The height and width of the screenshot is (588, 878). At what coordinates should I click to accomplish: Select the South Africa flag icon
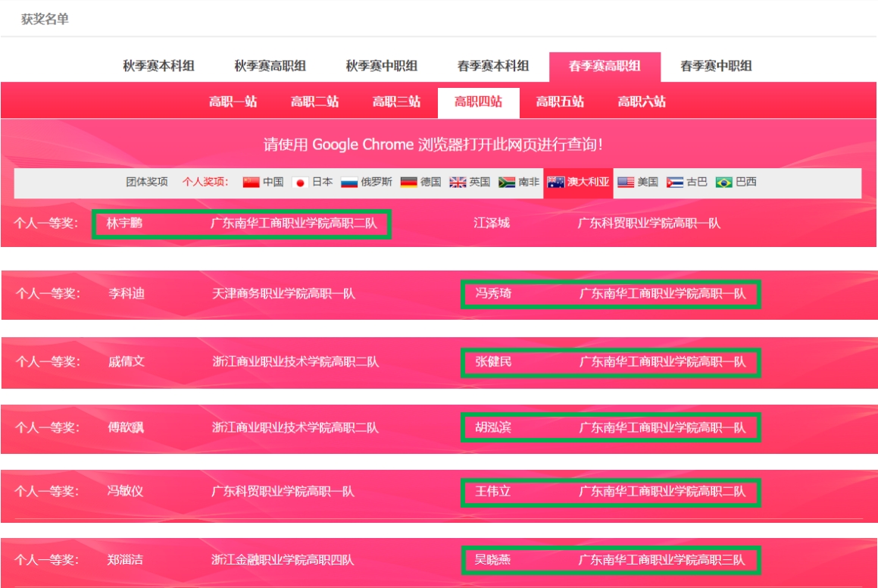click(507, 183)
